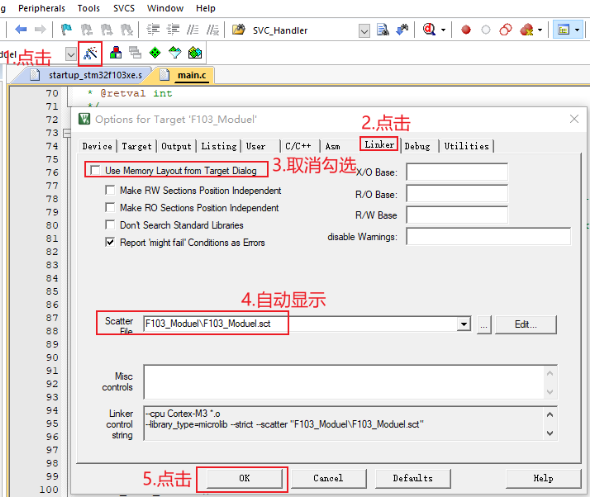Open Options for Target wand icon
This screenshot has width=595, height=503.
pos(90,53)
